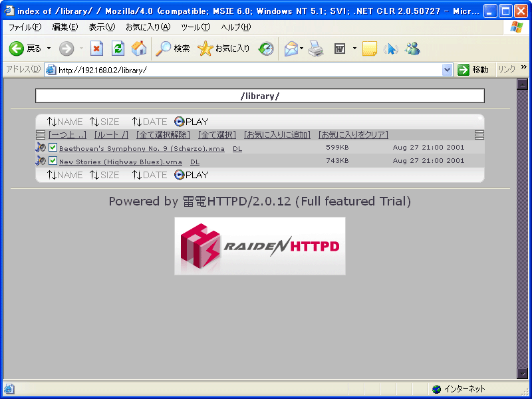This screenshot has width=532, height=399.
Task: Click [お気に入りをクリア] clear favorites link
Action: pos(353,135)
